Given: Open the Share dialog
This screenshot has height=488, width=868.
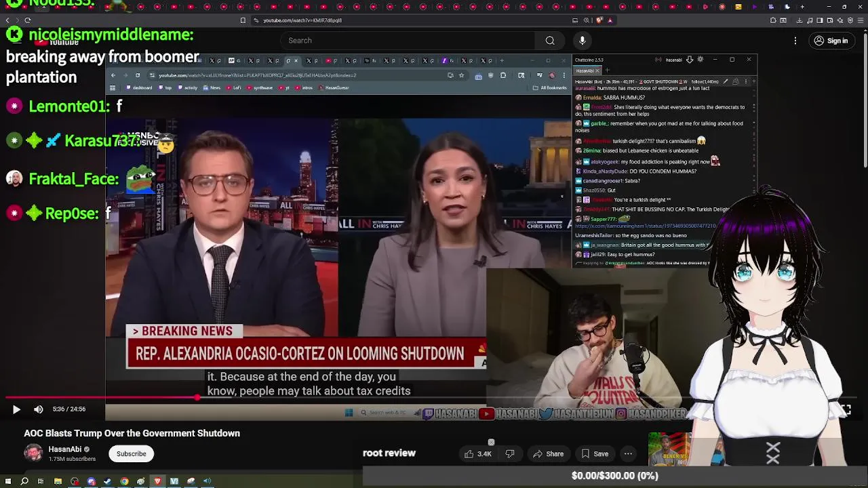Looking at the screenshot, I should coord(548,454).
